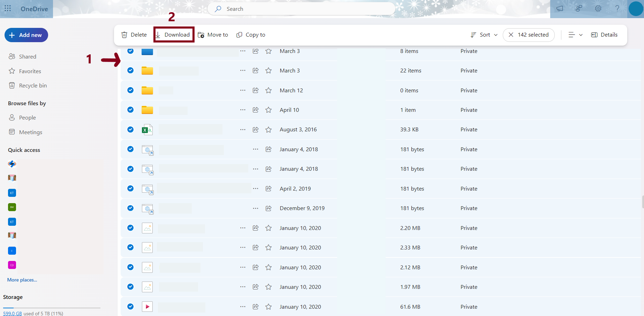The height and width of the screenshot is (316, 644).
Task: Click the storage usage bar
Action: coord(52,308)
